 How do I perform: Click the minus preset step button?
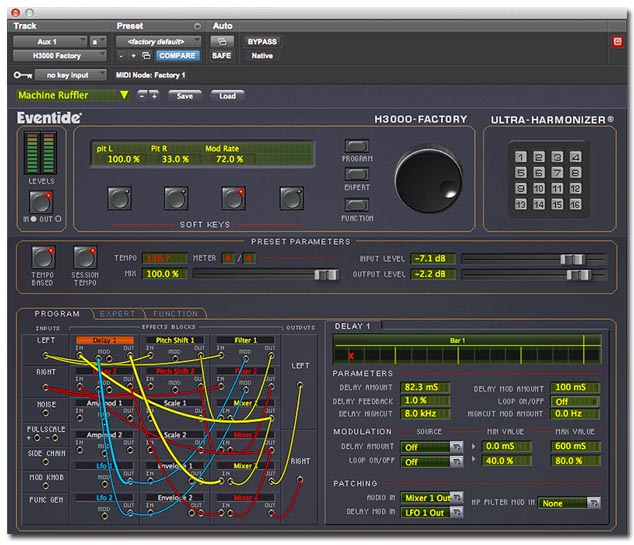point(142,96)
